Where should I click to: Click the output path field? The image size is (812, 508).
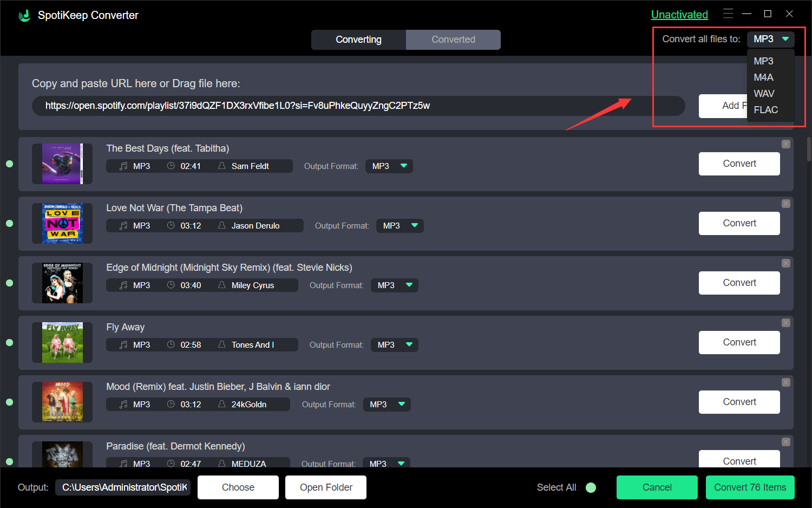tap(123, 487)
